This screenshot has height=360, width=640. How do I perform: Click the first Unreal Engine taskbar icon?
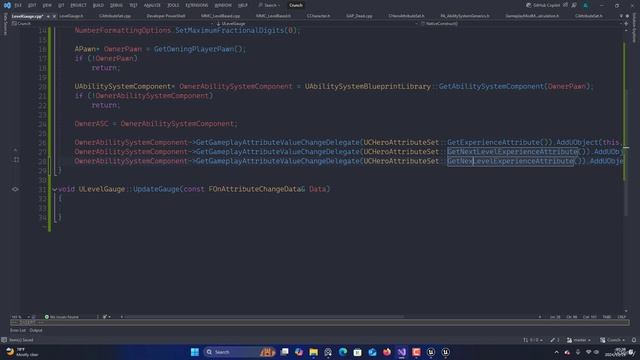click(x=431, y=352)
